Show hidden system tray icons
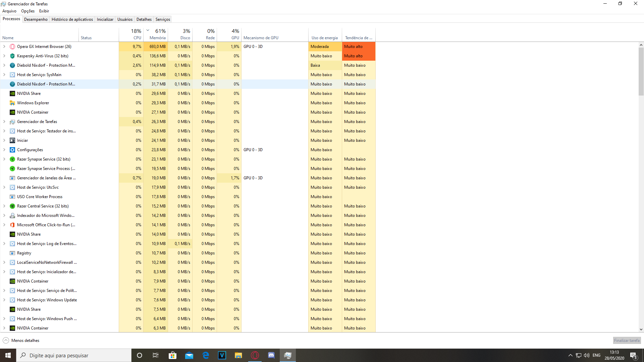Image resolution: width=644 pixels, height=362 pixels. pos(570,355)
